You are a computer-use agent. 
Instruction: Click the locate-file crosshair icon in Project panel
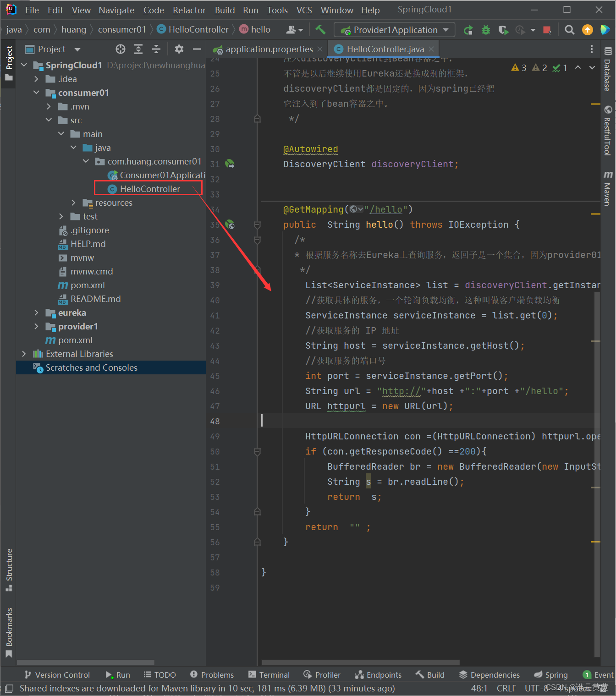121,49
